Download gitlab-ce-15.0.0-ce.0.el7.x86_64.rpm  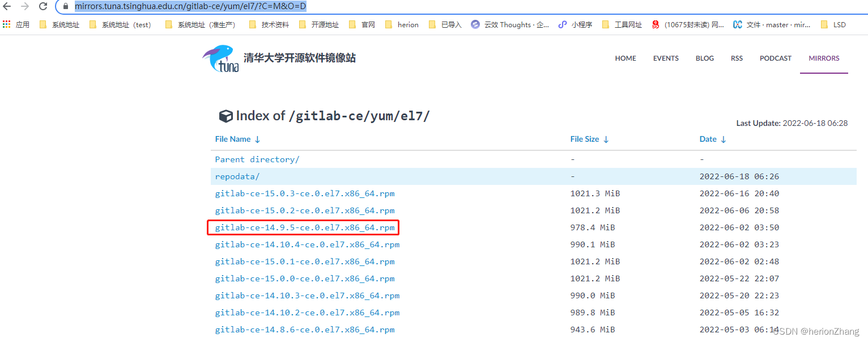click(305, 278)
